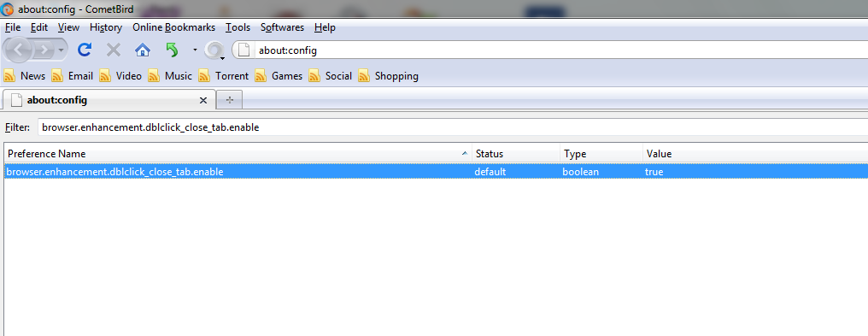This screenshot has width=868, height=336.
Task: Click the Filter text field
Action: pyautogui.click(x=453, y=127)
